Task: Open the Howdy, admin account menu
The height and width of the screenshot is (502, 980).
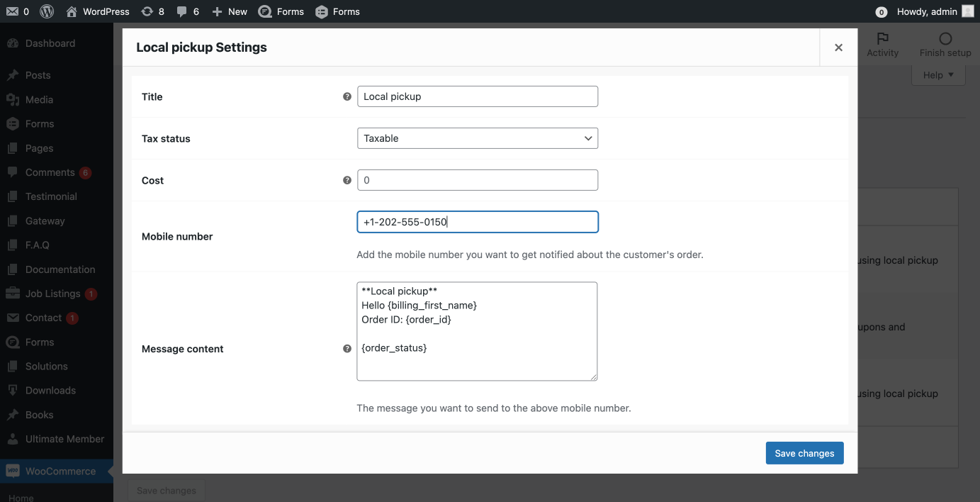Action: [x=936, y=11]
